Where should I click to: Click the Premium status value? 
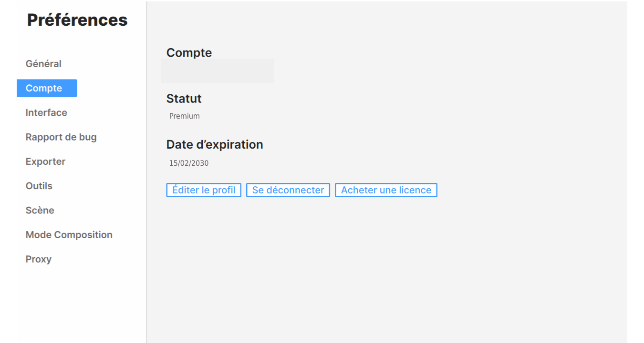185,116
